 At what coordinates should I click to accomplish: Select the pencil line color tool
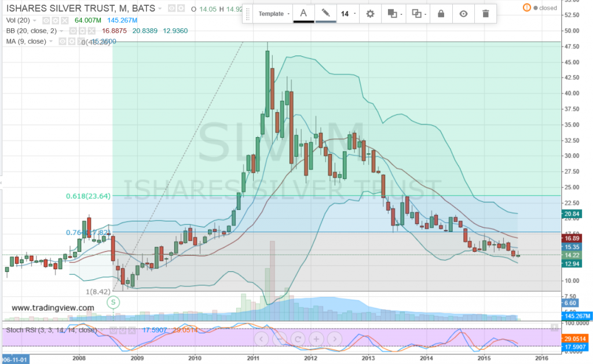click(325, 14)
